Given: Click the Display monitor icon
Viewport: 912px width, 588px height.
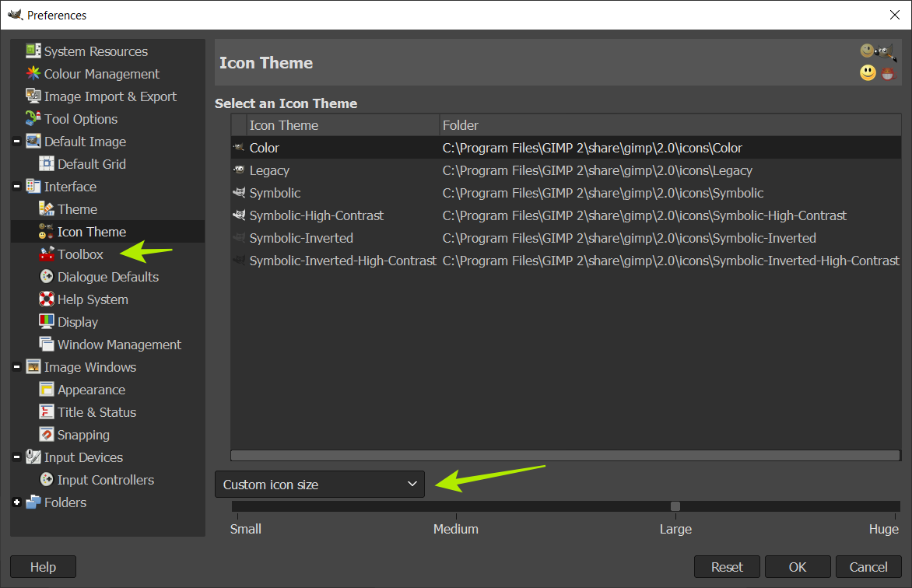Looking at the screenshot, I should [47, 322].
